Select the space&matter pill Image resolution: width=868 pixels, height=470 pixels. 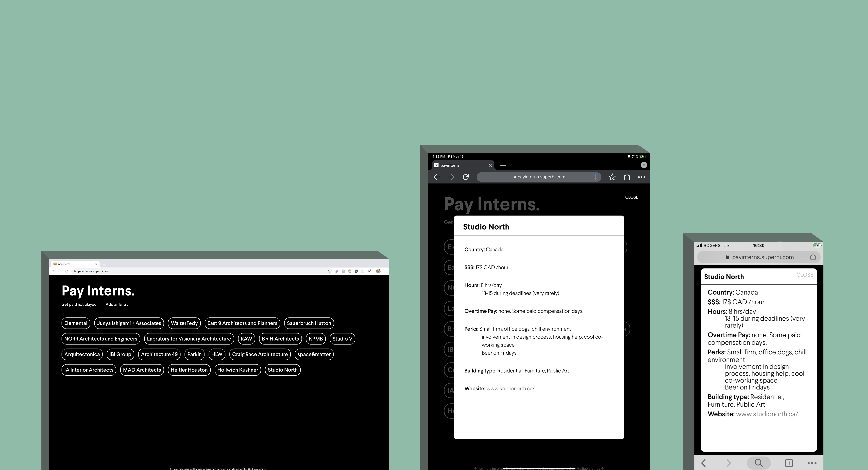click(x=314, y=354)
